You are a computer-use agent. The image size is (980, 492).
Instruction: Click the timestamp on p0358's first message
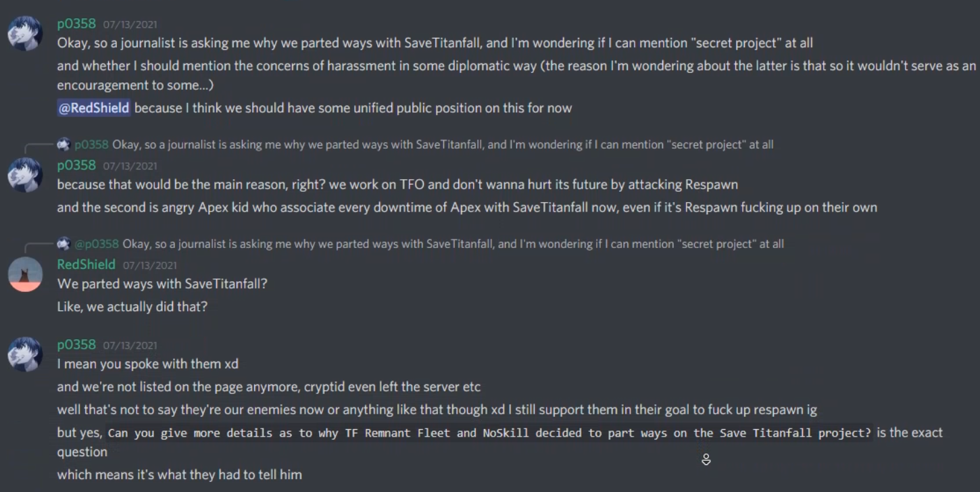(130, 24)
